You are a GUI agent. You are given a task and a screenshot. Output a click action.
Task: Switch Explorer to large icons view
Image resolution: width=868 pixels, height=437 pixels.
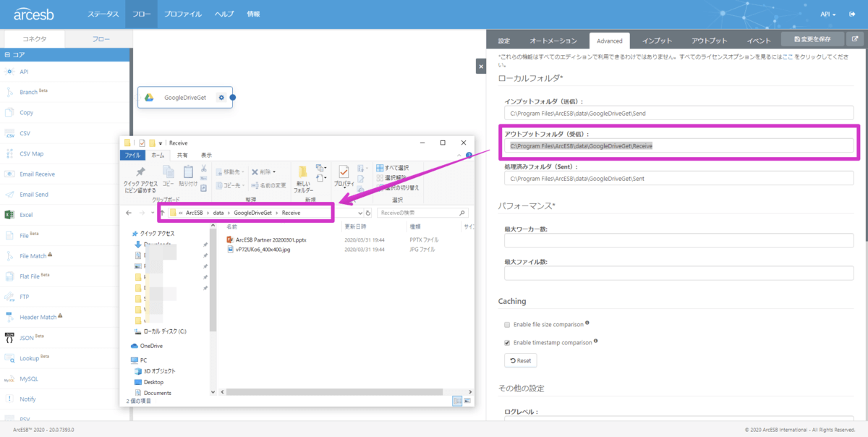pyautogui.click(x=467, y=400)
